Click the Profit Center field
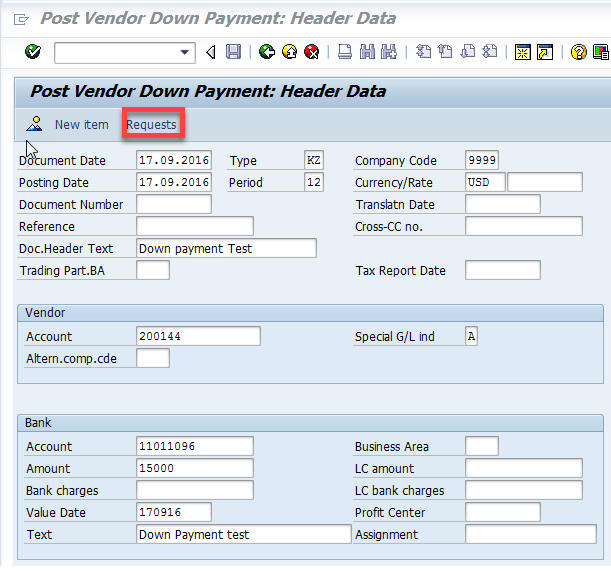611x572 pixels. [503, 512]
